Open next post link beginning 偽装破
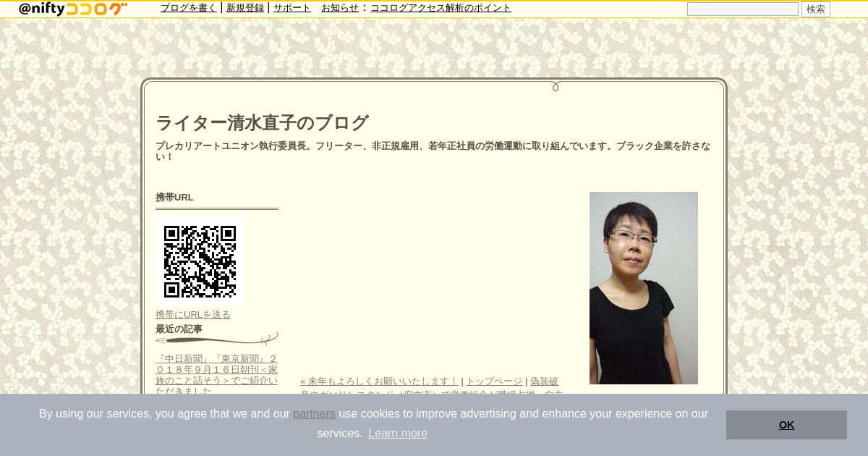 pos(544,381)
